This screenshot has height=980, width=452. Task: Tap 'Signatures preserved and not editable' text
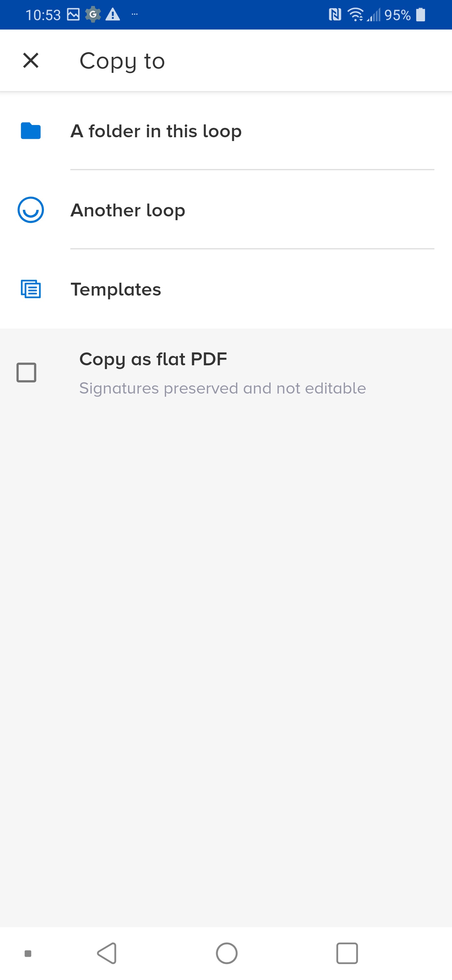[222, 389]
